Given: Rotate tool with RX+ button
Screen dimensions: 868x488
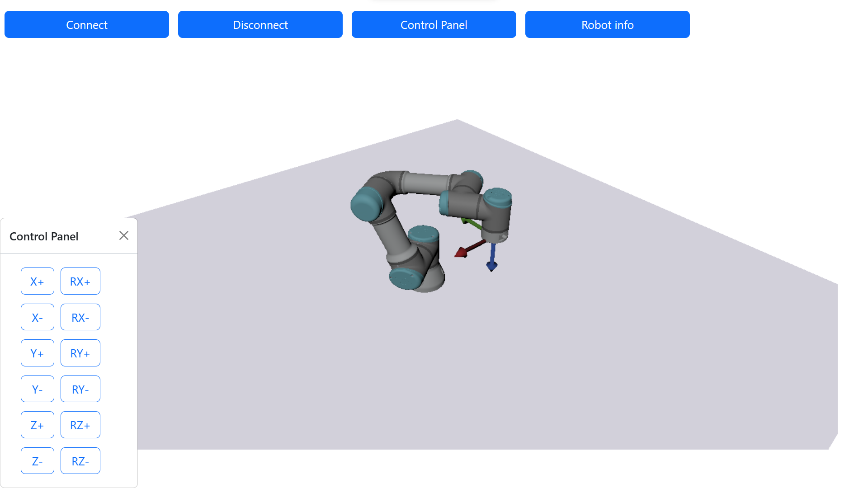Looking at the screenshot, I should click(x=80, y=281).
